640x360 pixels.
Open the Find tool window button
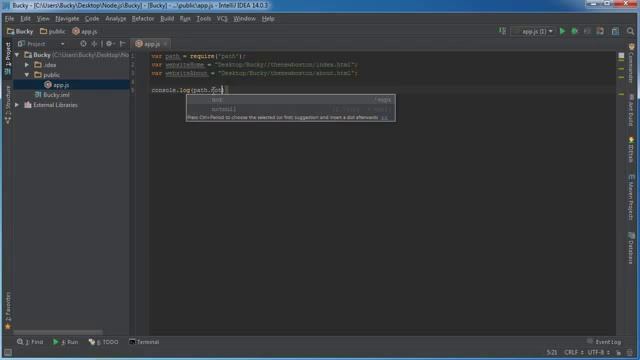click(30, 342)
